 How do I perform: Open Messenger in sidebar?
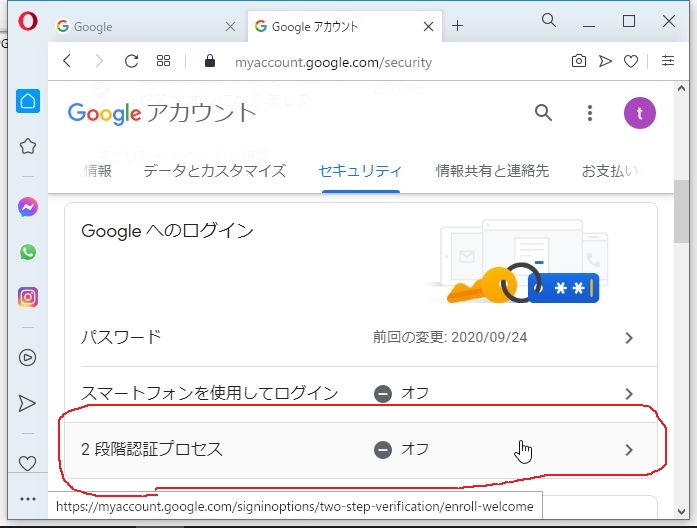pos(28,207)
